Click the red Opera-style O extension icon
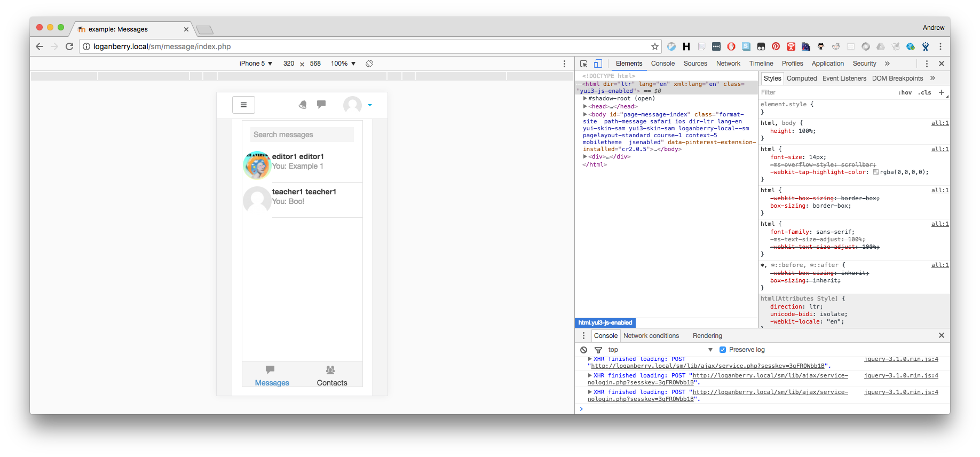Viewport: 980px width, 457px height. tap(731, 46)
